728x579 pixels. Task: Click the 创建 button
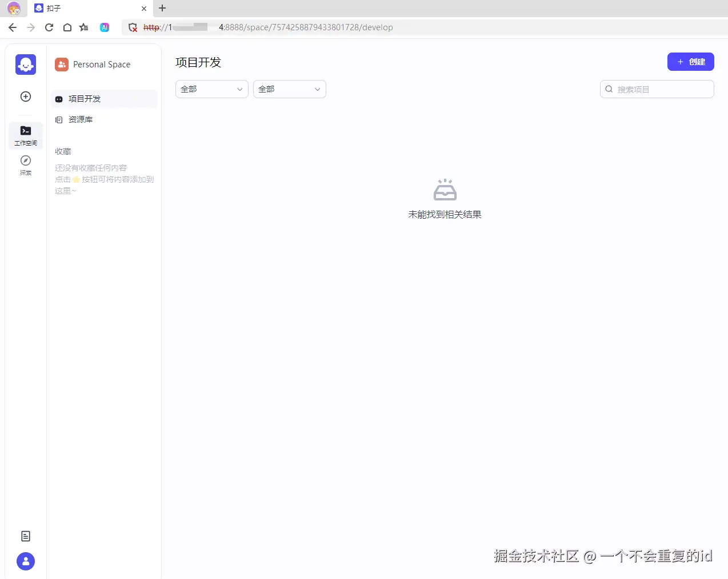[x=690, y=62]
